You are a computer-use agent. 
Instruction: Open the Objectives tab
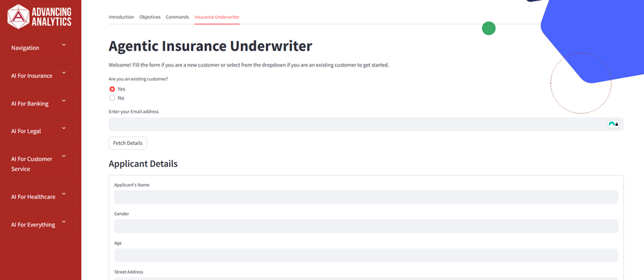point(150,17)
